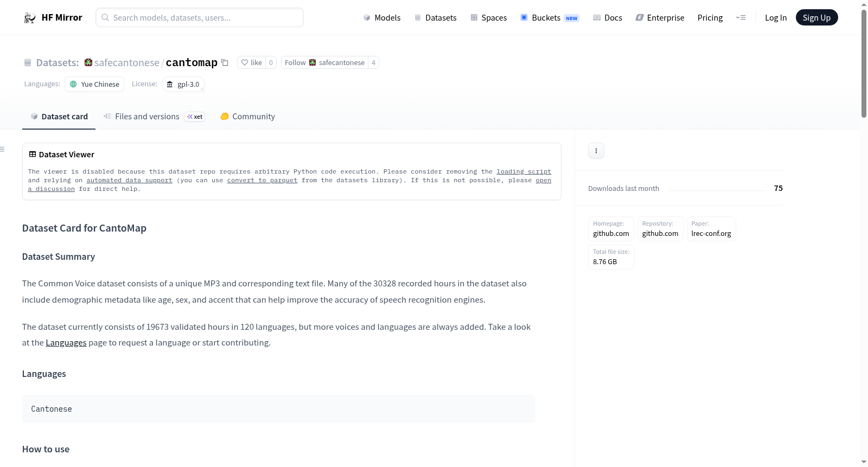Open the safecantonese owner link
This screenshot has height=467, width=868.
pyautogui.click(x=127, y=62)
